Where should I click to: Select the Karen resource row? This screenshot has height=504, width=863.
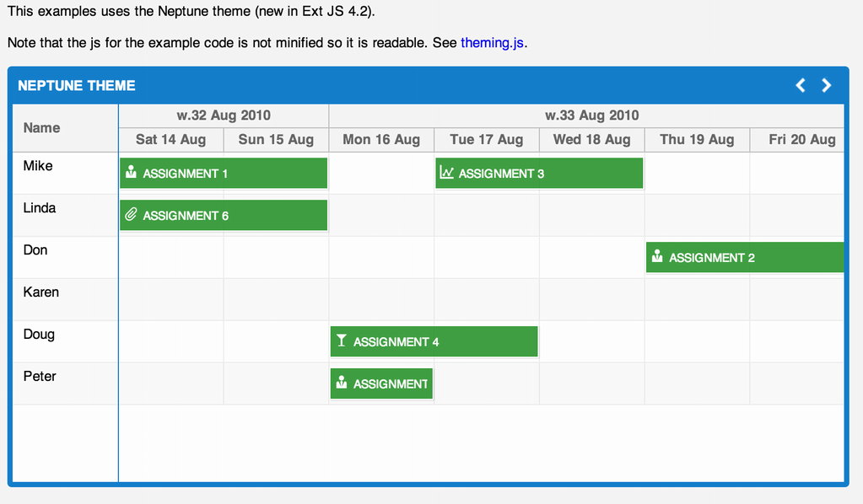(429, 299)
